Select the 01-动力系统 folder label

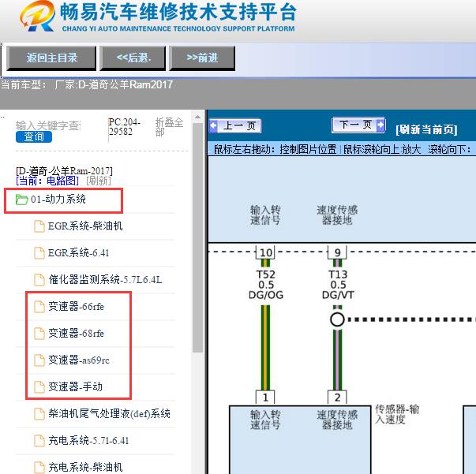click(x=58, y=200)
